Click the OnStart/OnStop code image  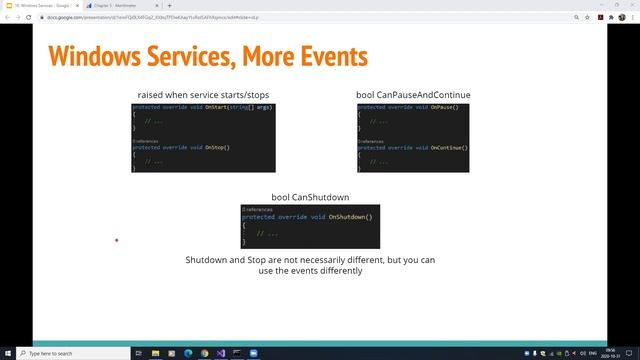point(203,138)
